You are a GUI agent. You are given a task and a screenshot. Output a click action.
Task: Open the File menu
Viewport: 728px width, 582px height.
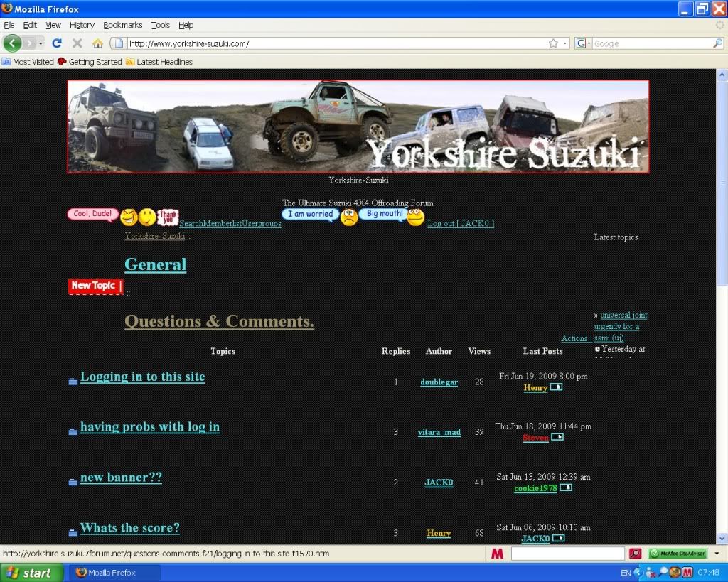pyautogui.click(x=9, y=25)
